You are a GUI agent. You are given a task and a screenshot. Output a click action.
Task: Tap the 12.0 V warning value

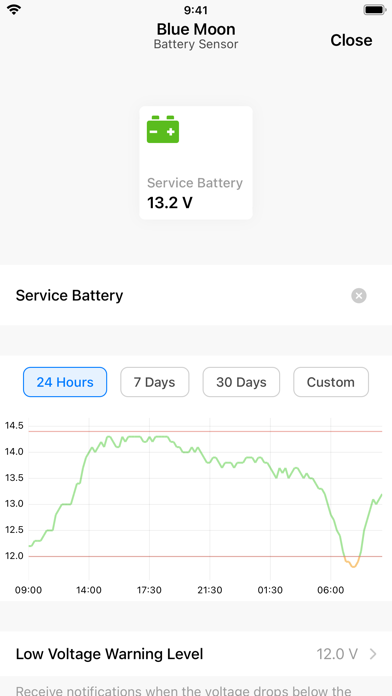337,654
